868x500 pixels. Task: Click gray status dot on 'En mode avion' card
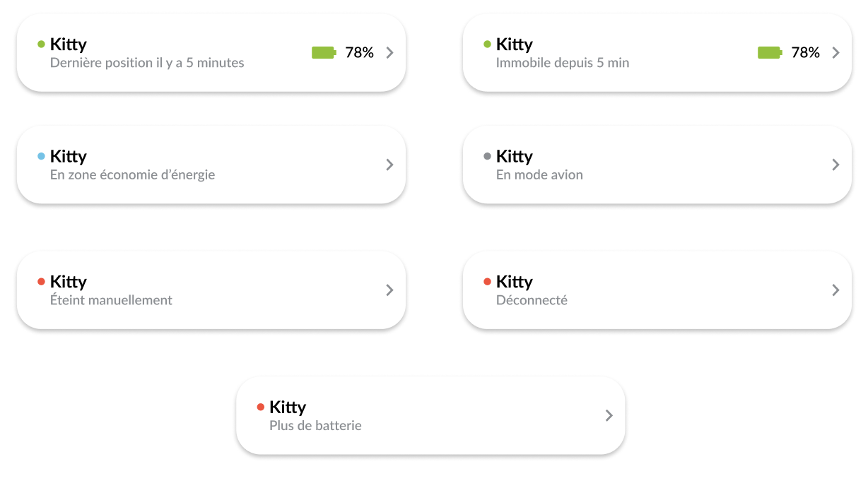coord(487,156)
